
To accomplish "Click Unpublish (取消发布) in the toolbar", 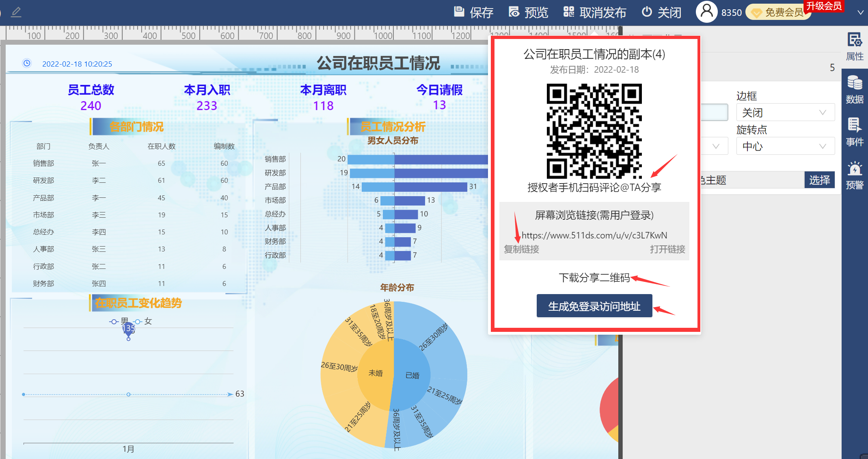I will click(595, 12).
